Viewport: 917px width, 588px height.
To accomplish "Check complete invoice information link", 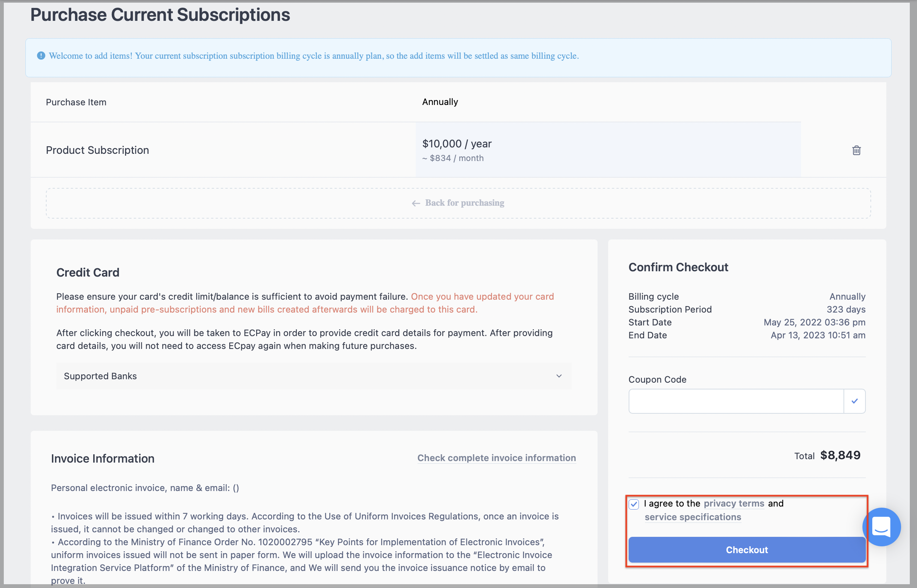I will tap(496, 458).
